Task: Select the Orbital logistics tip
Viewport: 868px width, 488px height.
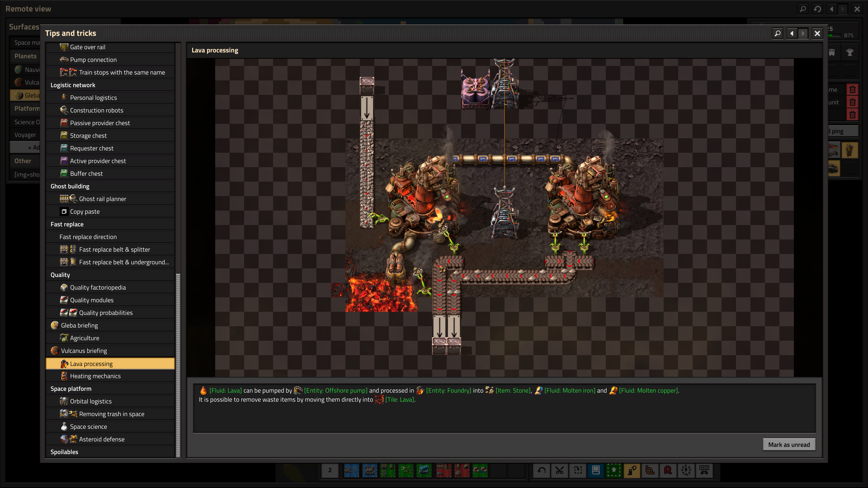Action: [111, 401]
